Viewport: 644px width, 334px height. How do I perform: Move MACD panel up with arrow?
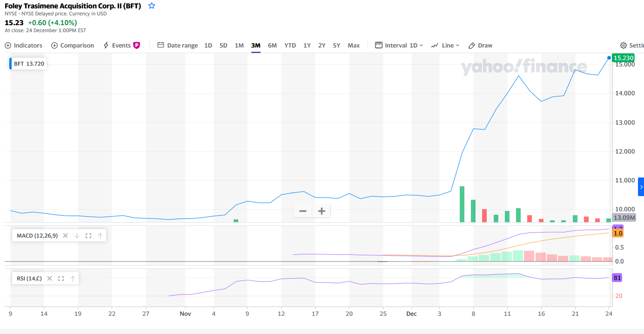click(100, 236)
